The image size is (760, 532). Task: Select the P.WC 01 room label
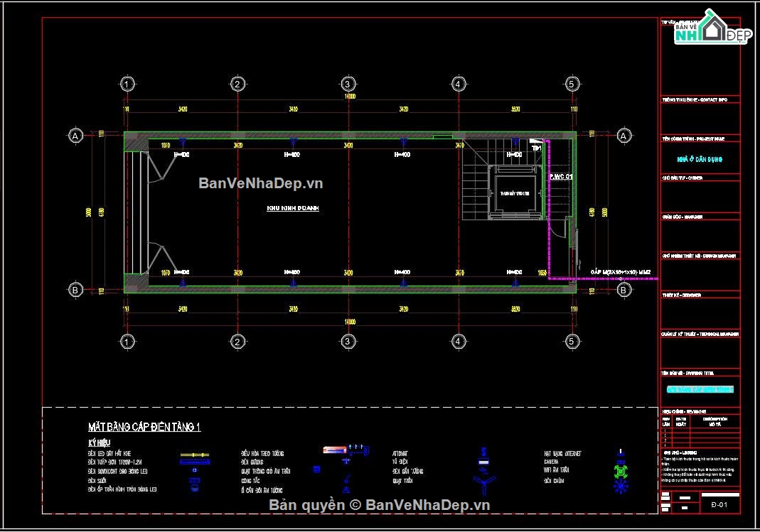pos(561,177)
